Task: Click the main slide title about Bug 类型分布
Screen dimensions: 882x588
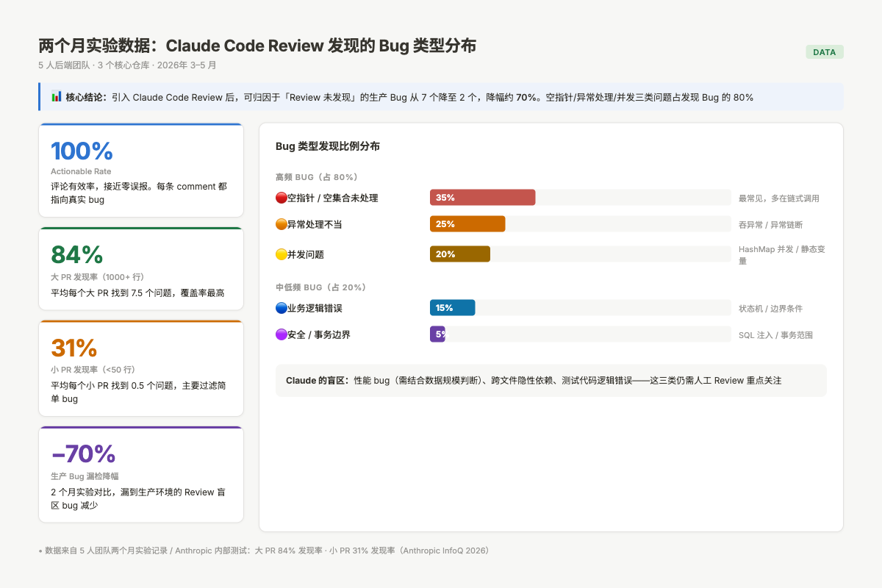Action: (x=257, y=46)
